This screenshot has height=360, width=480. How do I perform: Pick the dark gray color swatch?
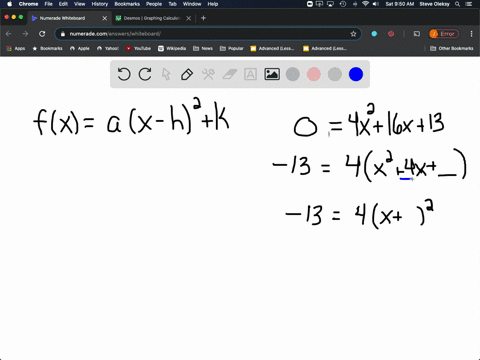click(x=293, y=74)
